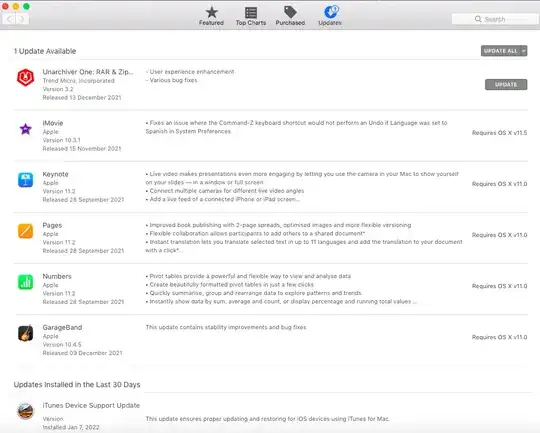Image resolution: width=540 pixels, height=433 pixels.
Task: Select the Updates tab
Action: click(x=330, y=16)
